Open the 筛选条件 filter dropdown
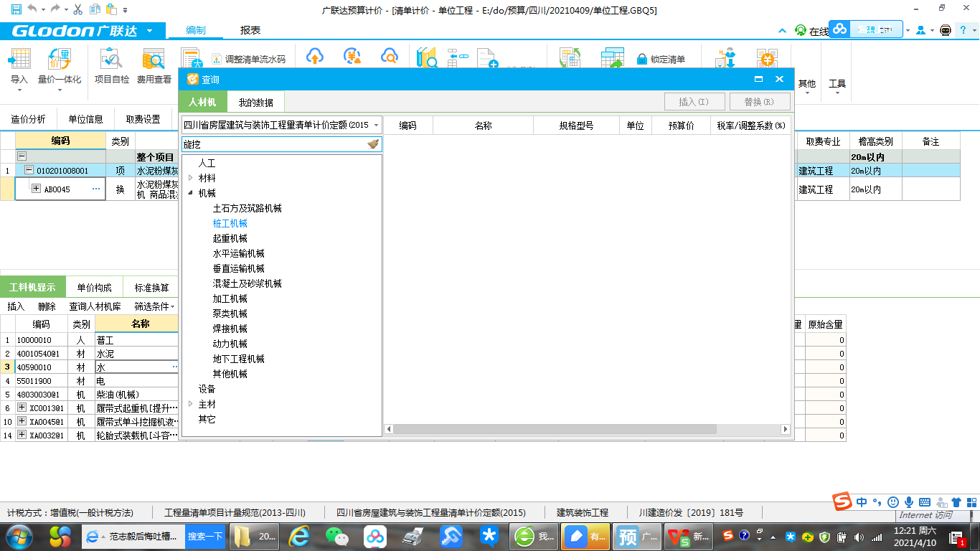The image size is (980, 551). click(x=154, y=306)
